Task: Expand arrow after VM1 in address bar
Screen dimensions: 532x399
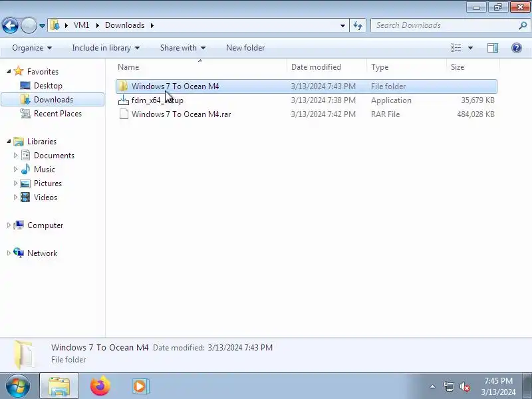Action: [98, 25]
